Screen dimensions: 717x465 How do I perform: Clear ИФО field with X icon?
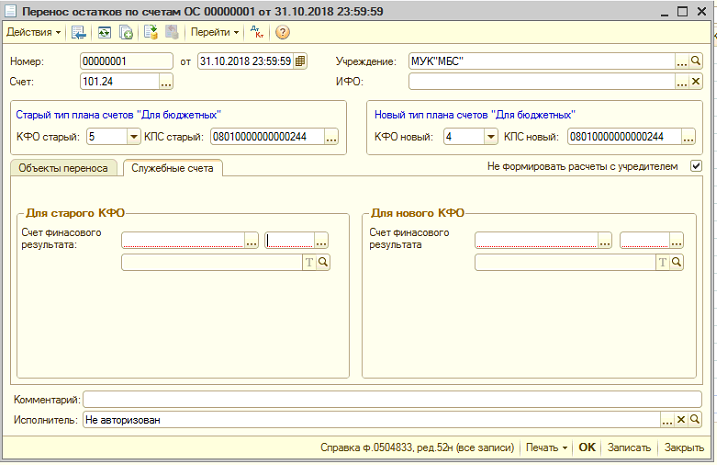pyautogui.click(x=695, y=81)
